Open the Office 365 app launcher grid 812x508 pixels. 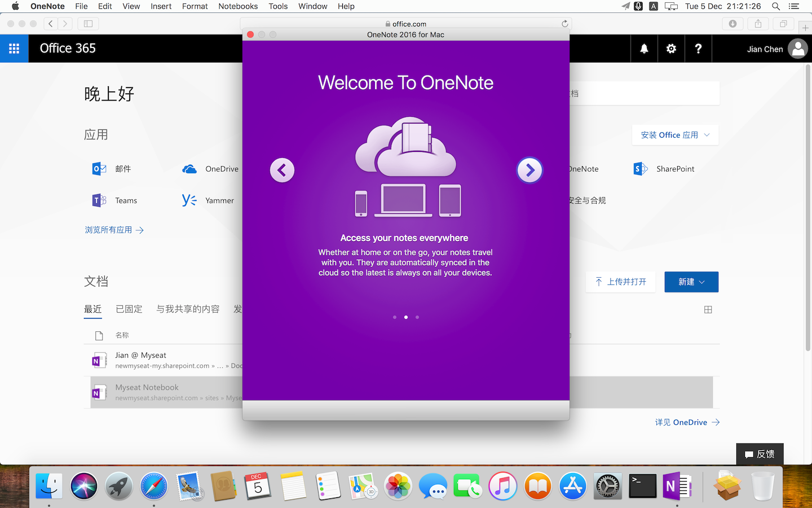tap(14, 49)
